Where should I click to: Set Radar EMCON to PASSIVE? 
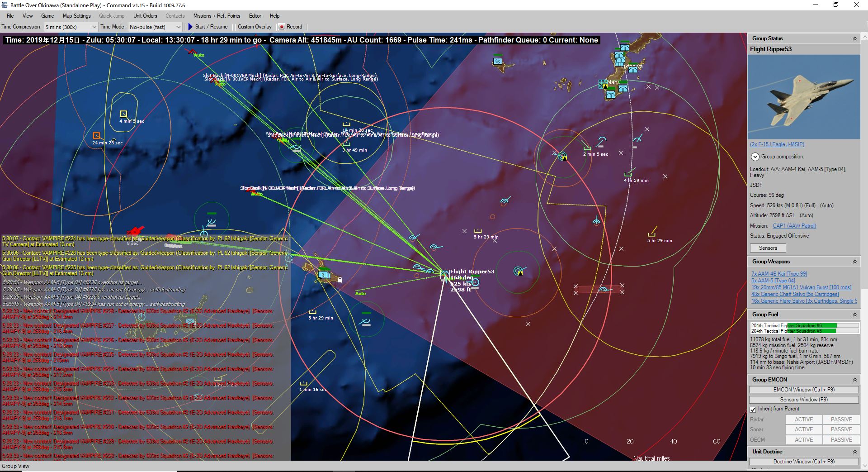click(841, 420)
